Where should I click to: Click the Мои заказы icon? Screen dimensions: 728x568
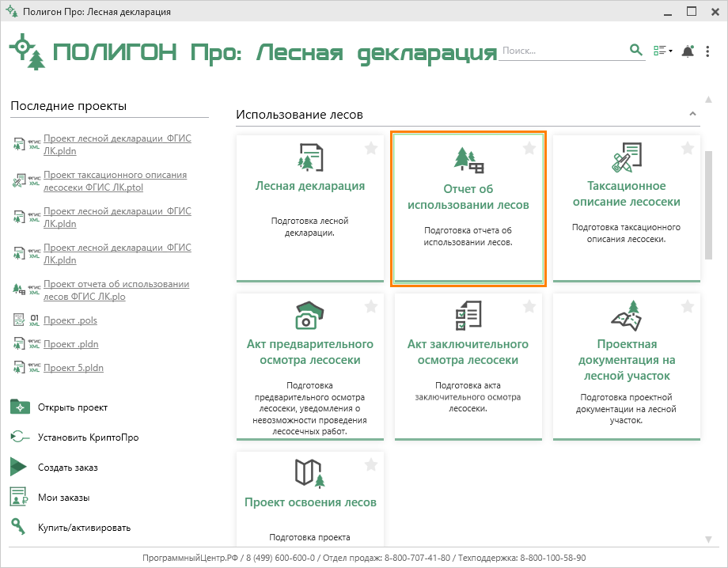[x=19, y=497]
